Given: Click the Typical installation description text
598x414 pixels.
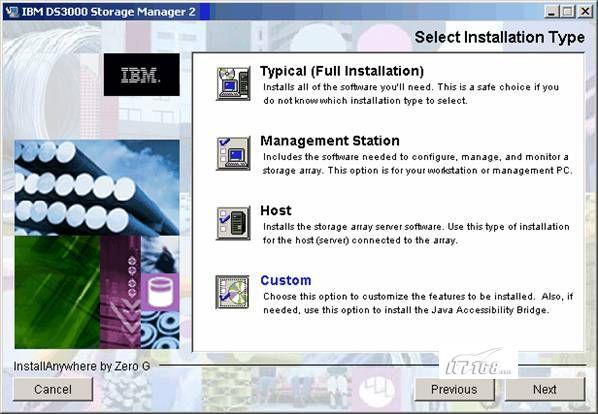Looking at the screenshot, I should pos(411,94).
